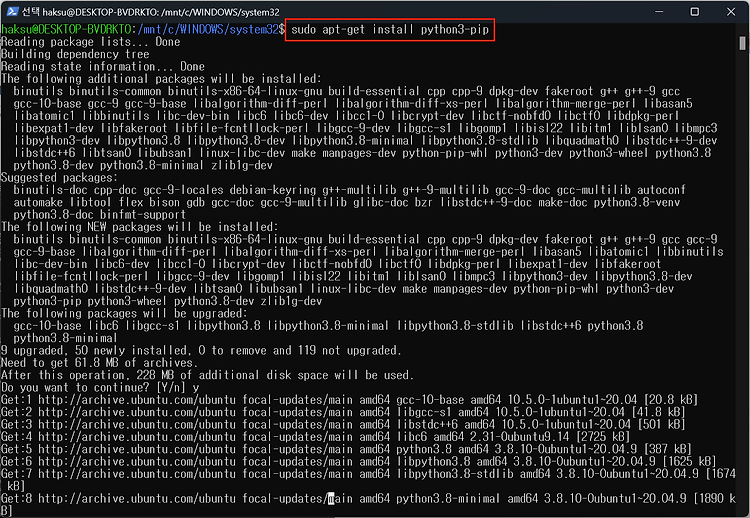
Task: Click 'The following packages will be upgraded:'
Action: 124,314
